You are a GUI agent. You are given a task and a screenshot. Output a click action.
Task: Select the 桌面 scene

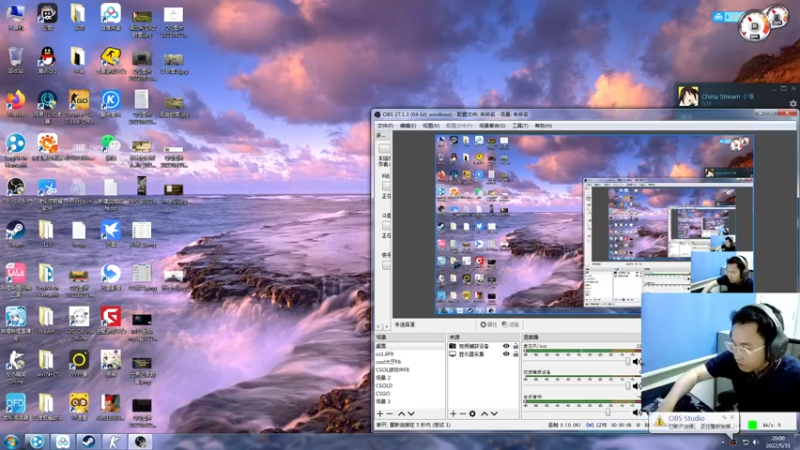[x=410, y=346]
